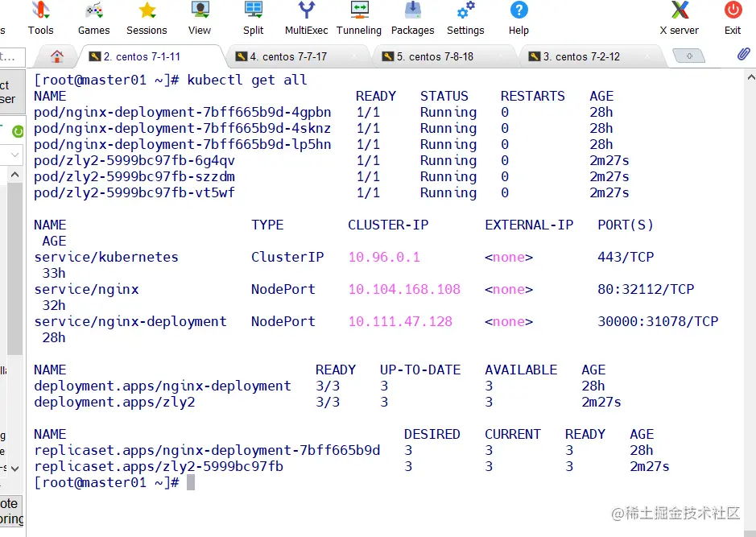
Task: Open the Help question mark icon
Action: [x=518, y=10]
